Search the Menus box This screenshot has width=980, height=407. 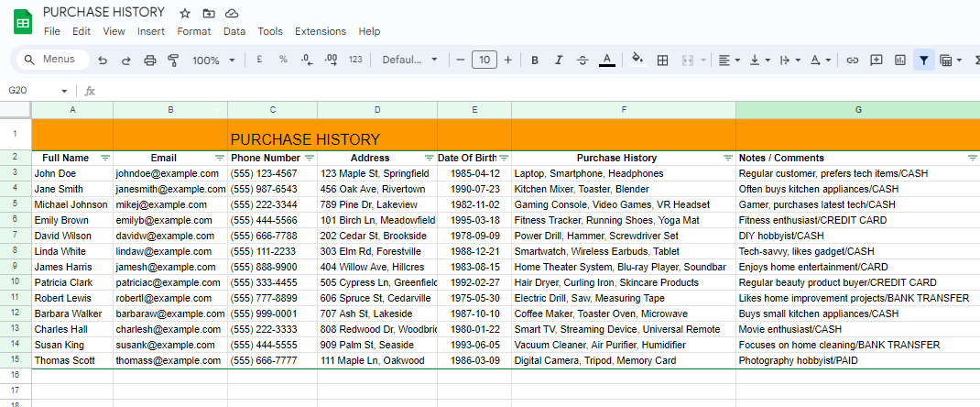52,60
